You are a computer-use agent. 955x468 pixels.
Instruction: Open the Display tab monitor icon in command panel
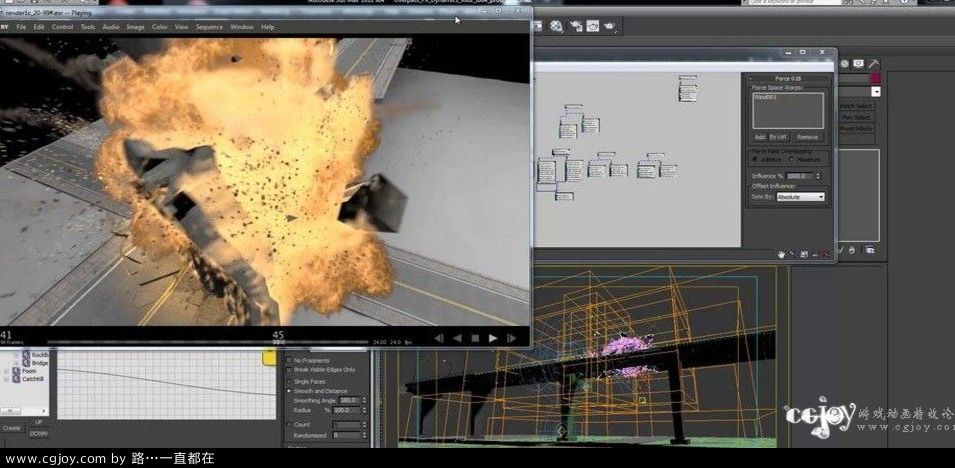[x=858, y=63]
